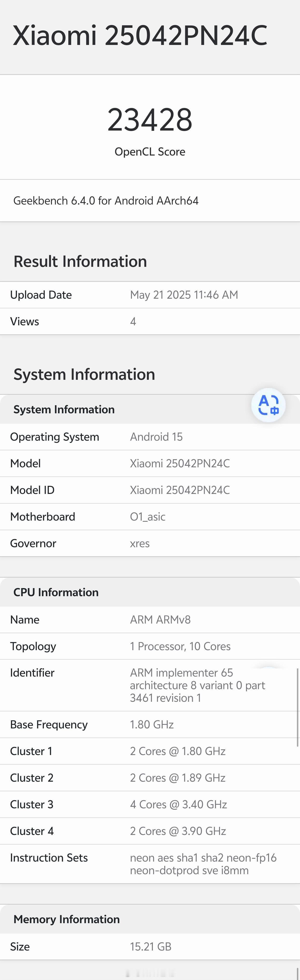Click the OpenCL Score label

(150, 151)
